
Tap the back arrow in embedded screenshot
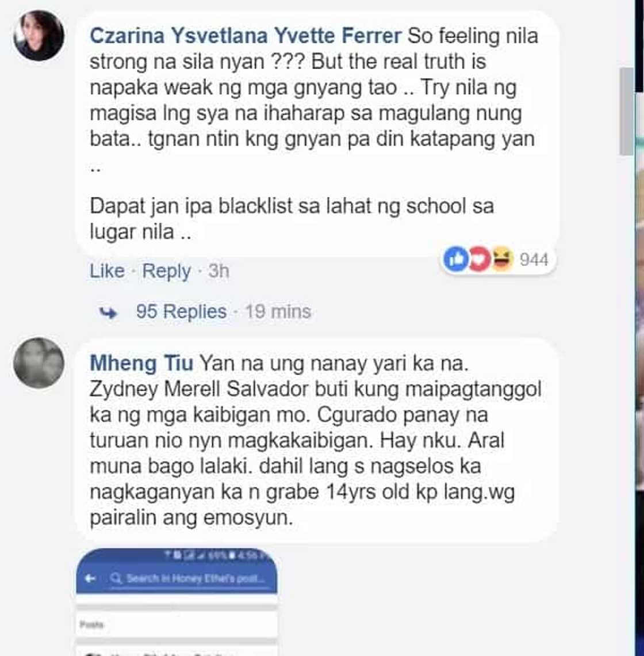90,578
